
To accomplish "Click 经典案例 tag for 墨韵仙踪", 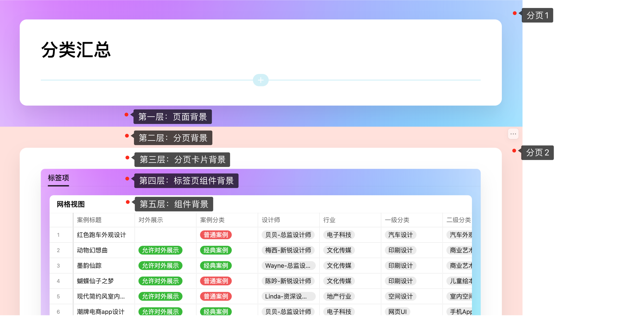I will [216, 266].
